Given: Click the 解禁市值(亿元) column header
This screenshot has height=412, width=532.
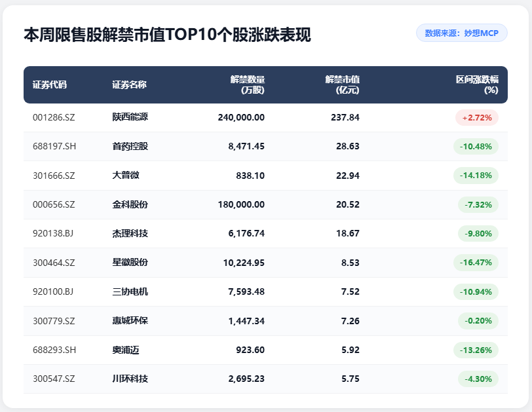Looking at the screenshot, I should coord(343,84).
